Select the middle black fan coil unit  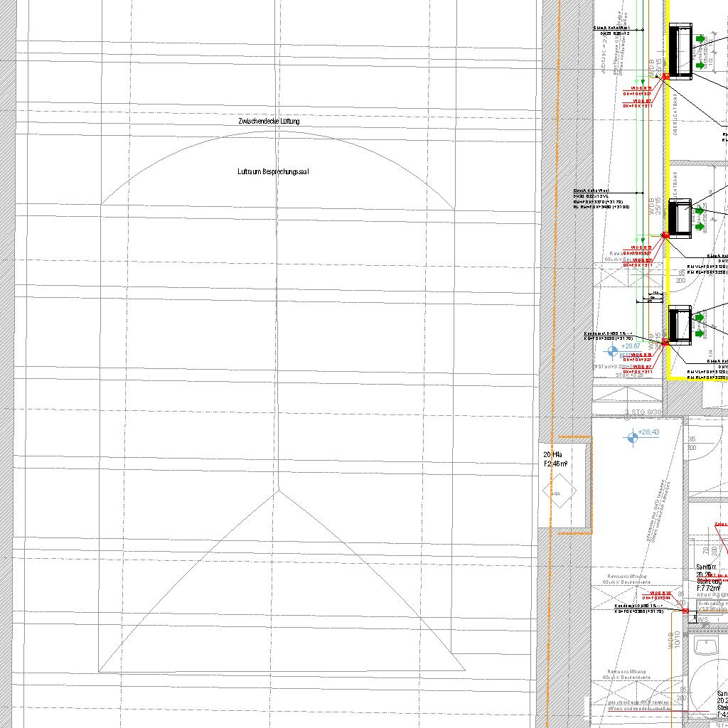click(680, 218)
